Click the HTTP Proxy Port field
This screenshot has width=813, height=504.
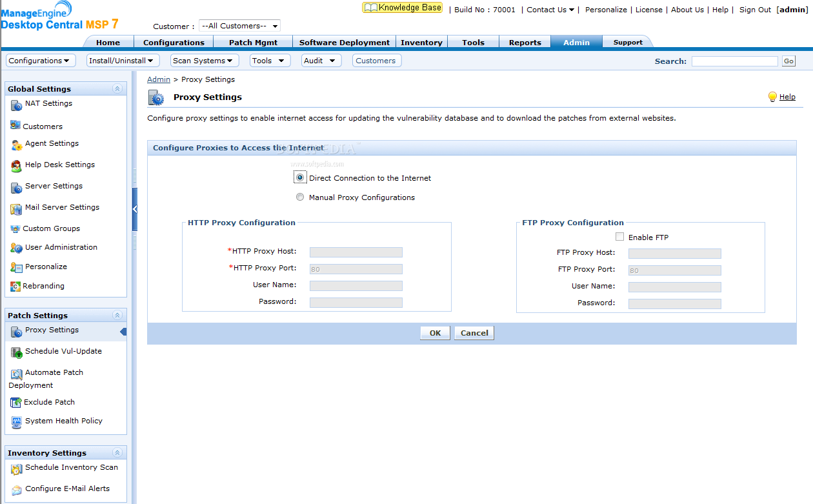point(356,269)
